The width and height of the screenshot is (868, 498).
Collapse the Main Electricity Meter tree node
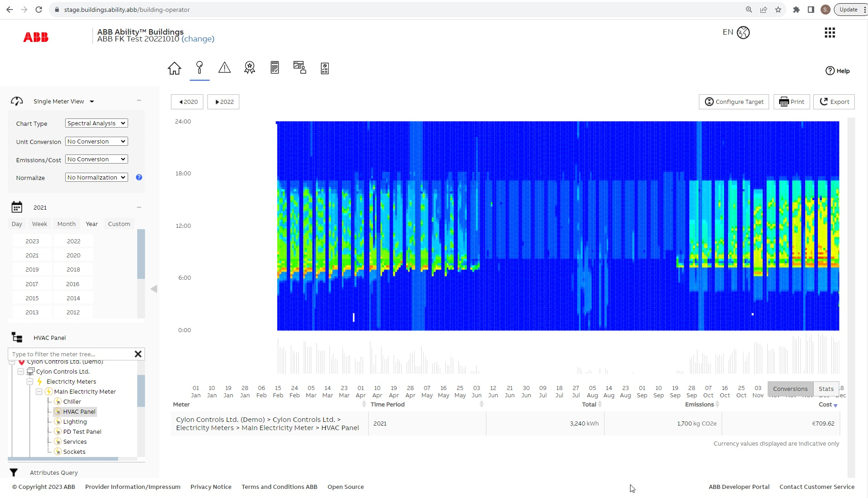(x=39, y=391)
